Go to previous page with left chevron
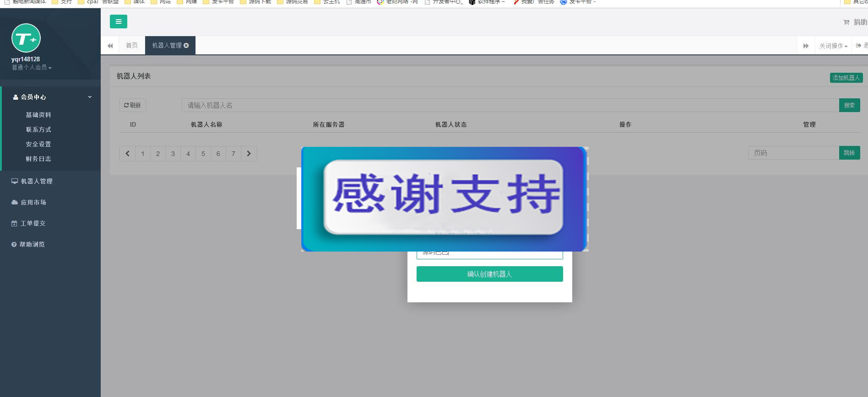The height and width of the screenshot is (397, 868). 127,154
